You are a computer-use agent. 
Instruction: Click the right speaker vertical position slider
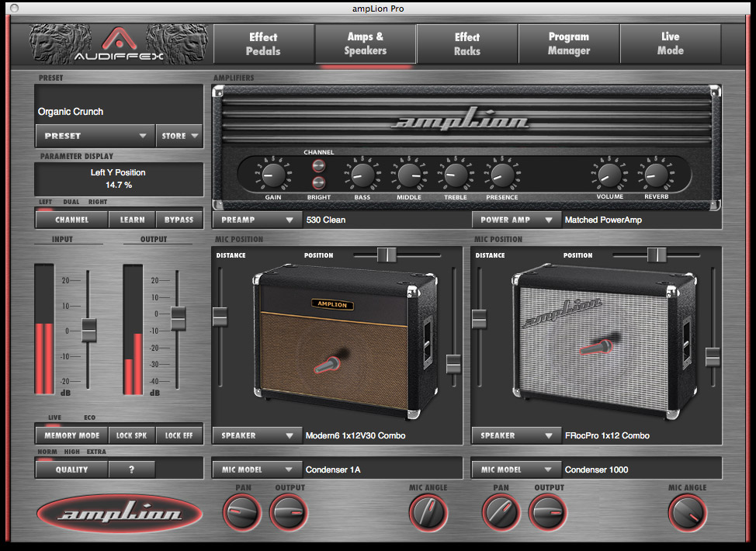click(x=713, y=357)
